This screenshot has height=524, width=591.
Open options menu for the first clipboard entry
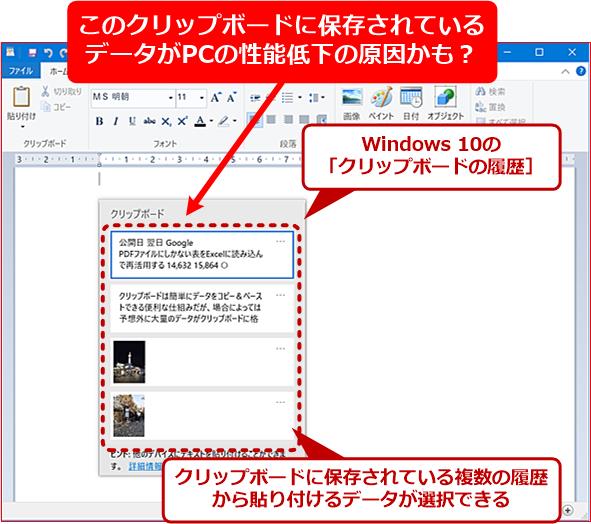pos(280,241)
